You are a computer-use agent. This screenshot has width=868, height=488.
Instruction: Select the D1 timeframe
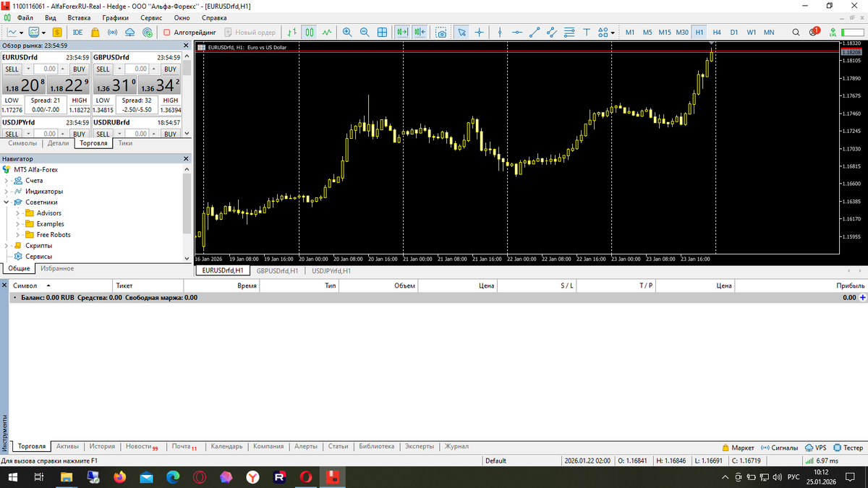click(x=734, y=33)
